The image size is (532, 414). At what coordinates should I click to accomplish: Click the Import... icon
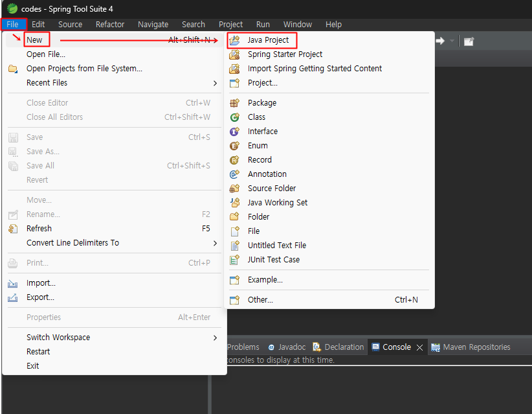click(13, 283)
